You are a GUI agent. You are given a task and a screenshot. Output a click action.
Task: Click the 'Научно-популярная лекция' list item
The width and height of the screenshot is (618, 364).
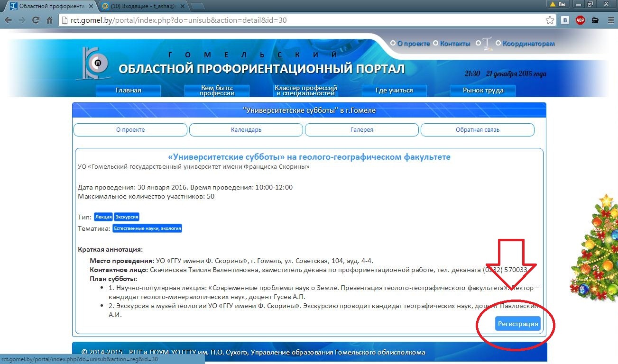324,292
